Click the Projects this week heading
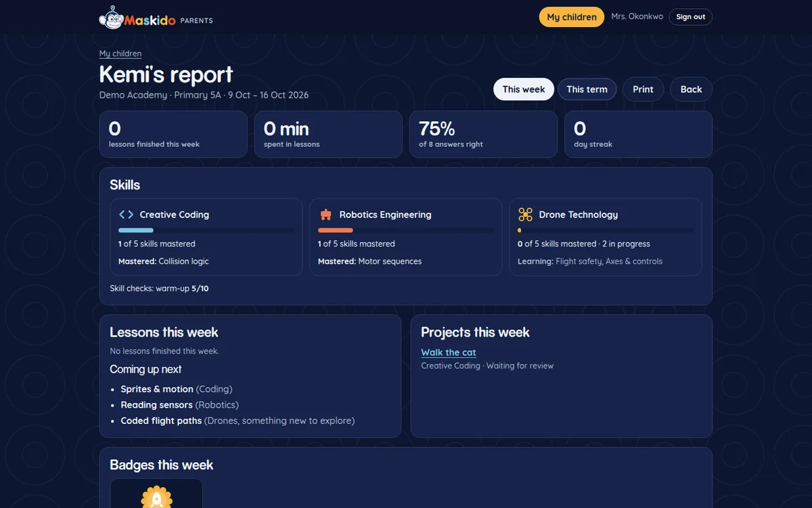 [475, 333]
